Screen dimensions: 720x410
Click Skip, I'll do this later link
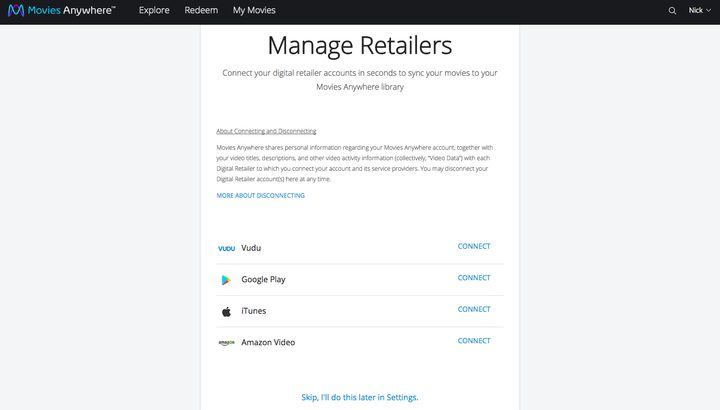click(360, 397)
